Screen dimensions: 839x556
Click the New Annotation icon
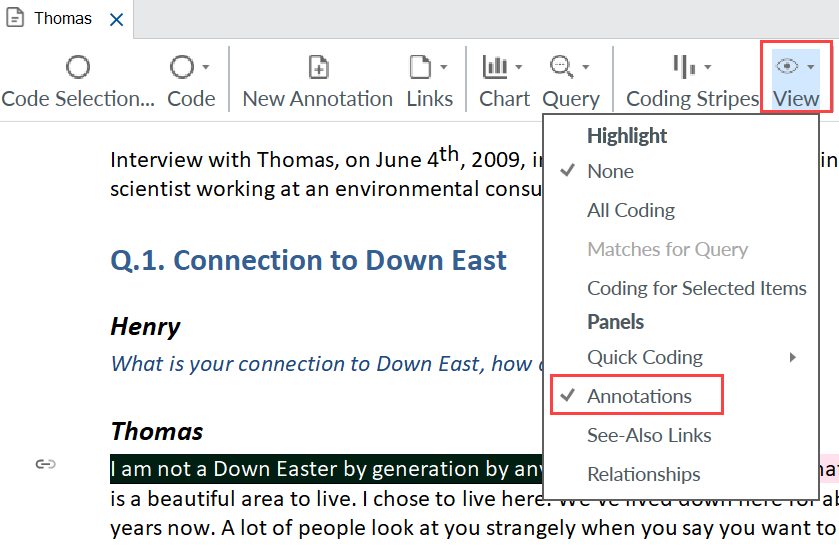pyautogui.click(x=318, y=67)
